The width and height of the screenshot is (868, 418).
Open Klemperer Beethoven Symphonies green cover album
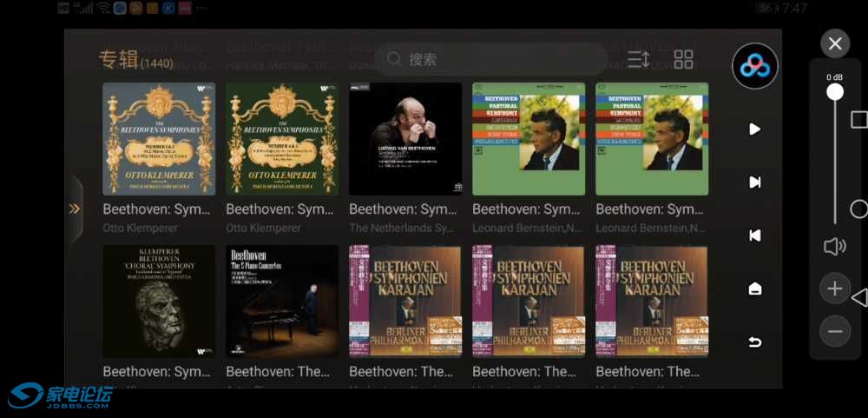(x=282, y=139)
